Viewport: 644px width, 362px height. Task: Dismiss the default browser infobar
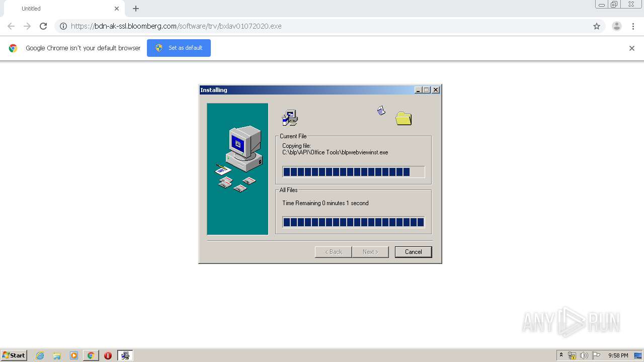pyautogui.click(x=632, y=48)
